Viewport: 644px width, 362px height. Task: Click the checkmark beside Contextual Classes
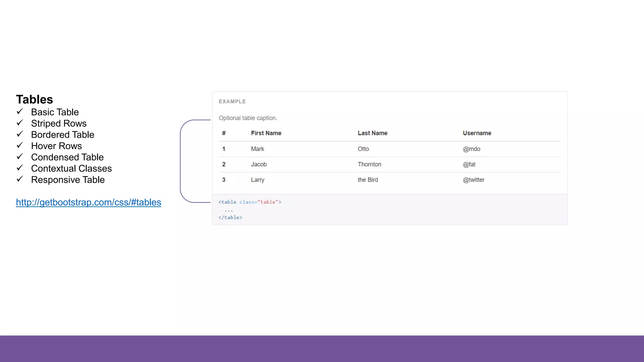(x=20, y=168)
